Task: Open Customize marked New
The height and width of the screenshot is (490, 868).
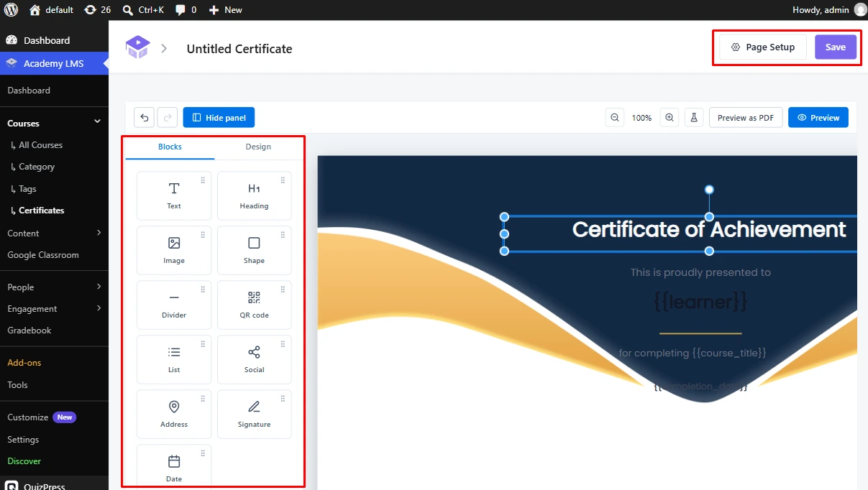Action: (41, 417)
